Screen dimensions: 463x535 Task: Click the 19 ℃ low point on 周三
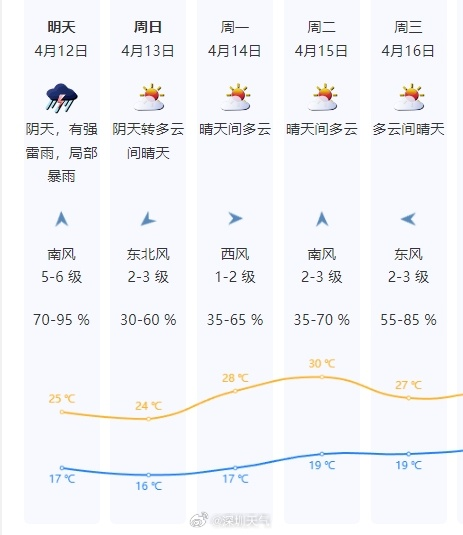pos(409,454)
